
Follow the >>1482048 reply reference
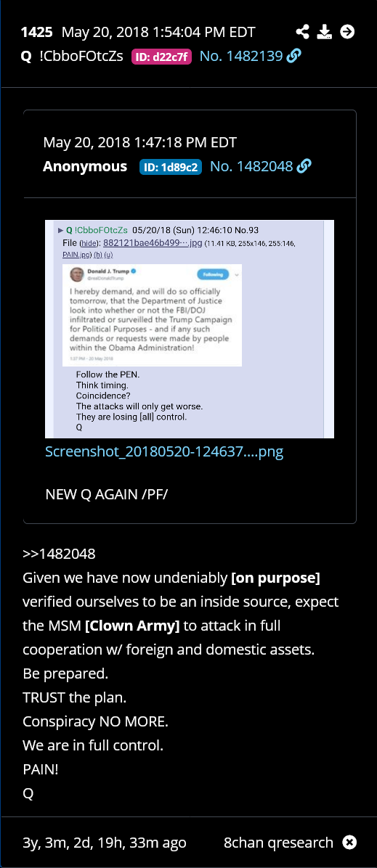[x=60, y=554]
